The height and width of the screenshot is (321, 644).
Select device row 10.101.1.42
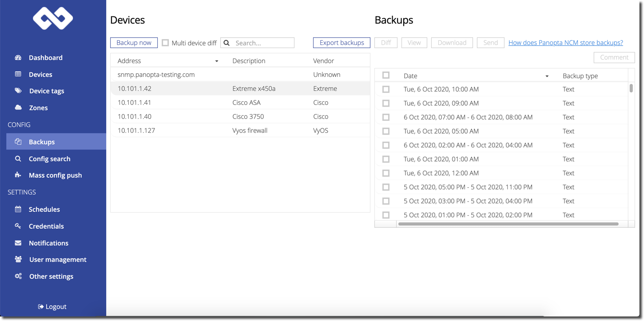point(240,88)
